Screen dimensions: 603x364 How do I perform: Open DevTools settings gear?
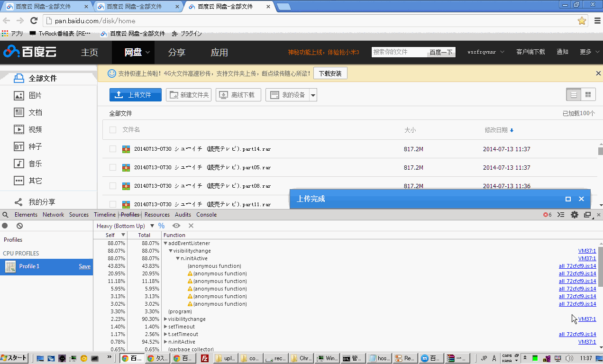575,215
